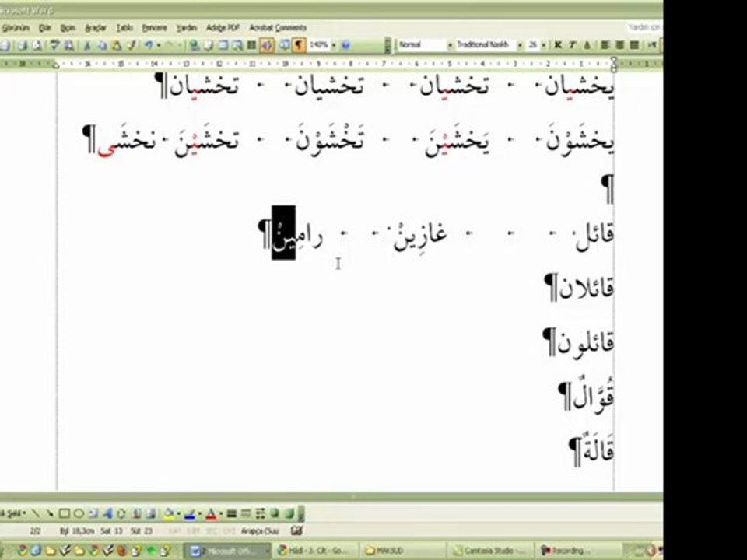747x560 pixels.
Task: Expand the fill color dropdown arrow
Action: click(178, 513)
